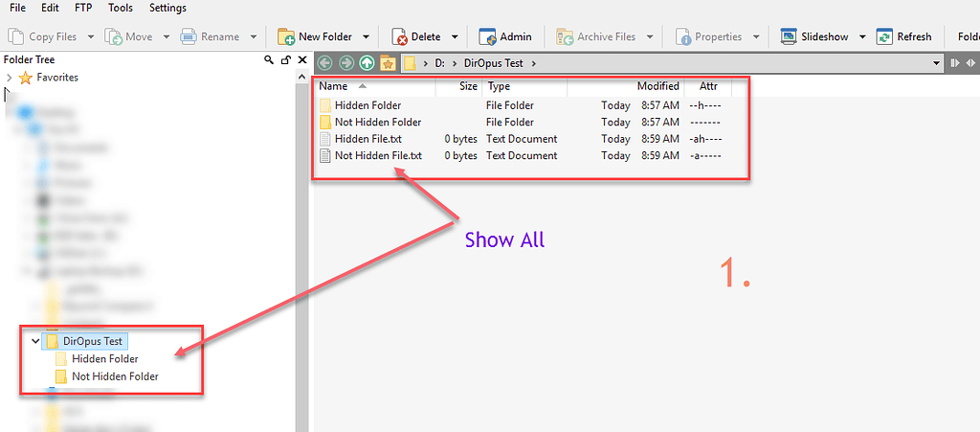The height and width of the screenshot is (432, 980).
Task: Select Hidden Folder in the file list
Action: point(368,105)
